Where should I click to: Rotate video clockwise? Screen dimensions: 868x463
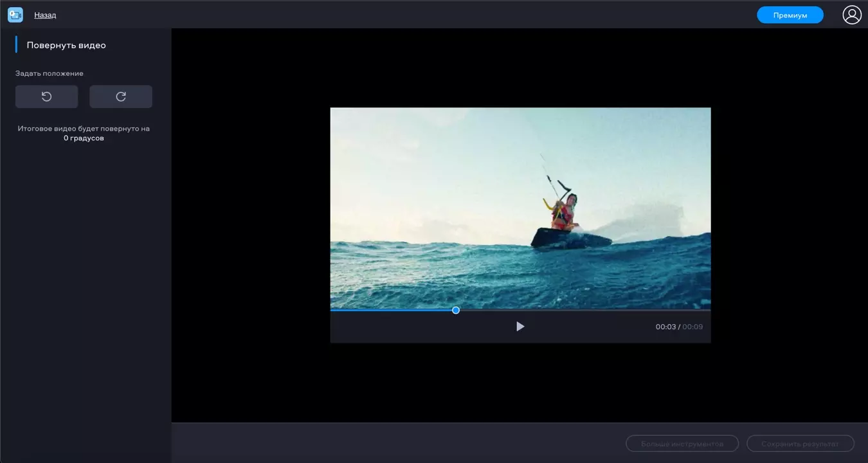[121, 96]
